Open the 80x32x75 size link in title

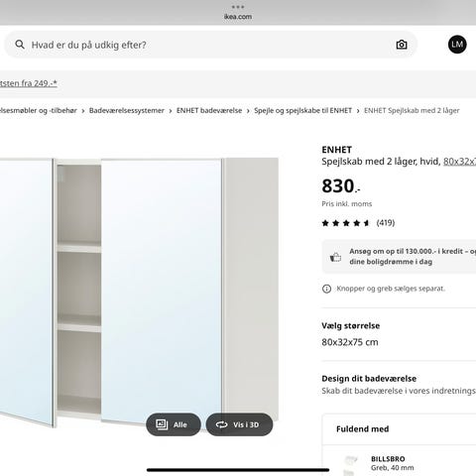point(459,162)
